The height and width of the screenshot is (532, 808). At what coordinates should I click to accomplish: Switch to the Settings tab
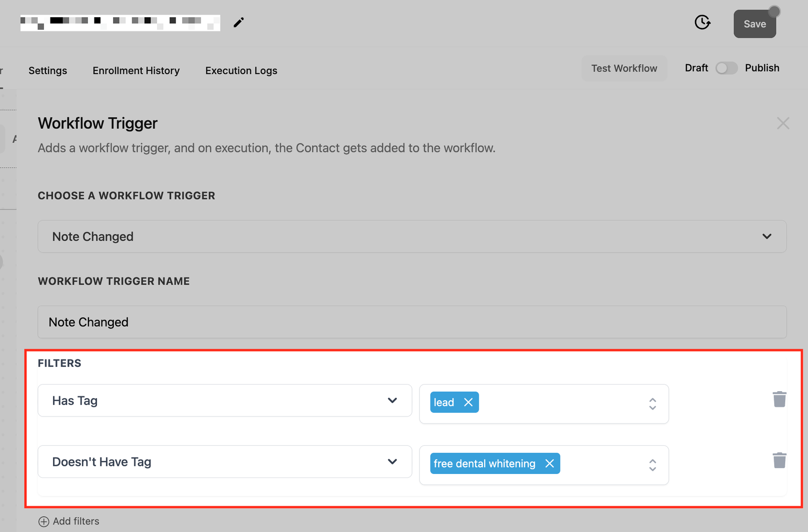pyautogui.click(x=47, y=71)
